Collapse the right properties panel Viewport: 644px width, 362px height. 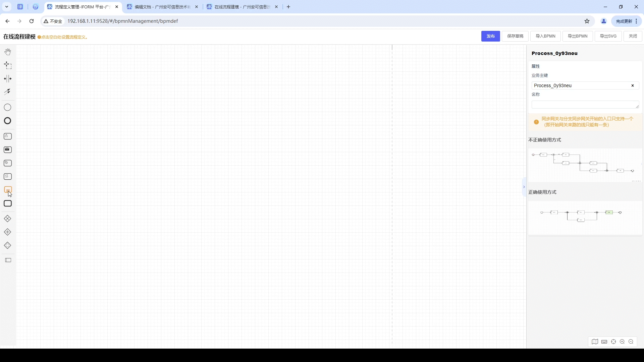tap(524, 187)
